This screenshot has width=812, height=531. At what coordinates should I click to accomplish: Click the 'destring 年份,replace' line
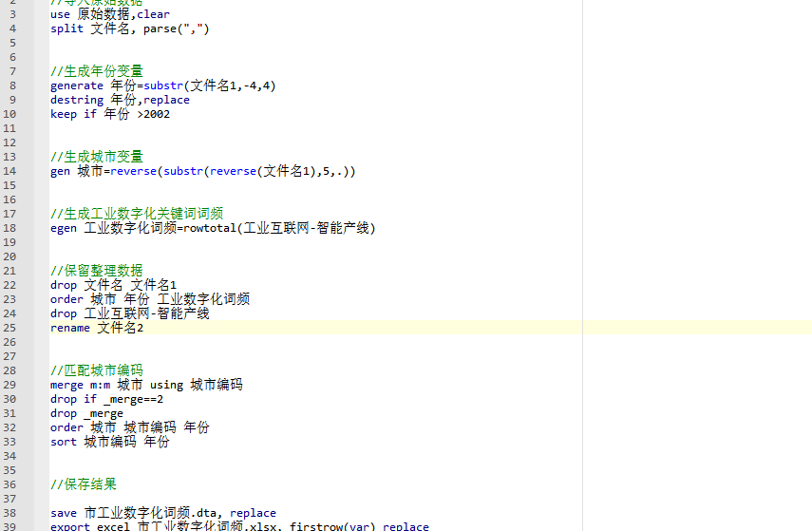121,100
